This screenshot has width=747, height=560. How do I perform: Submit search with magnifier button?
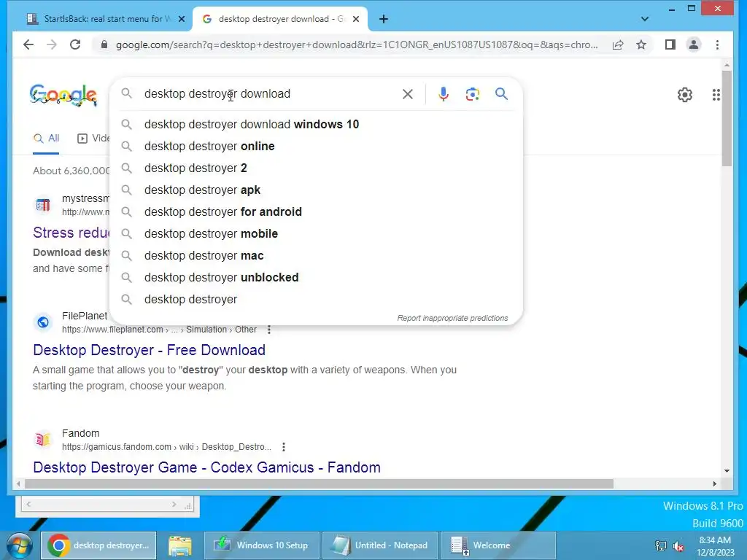tap(501, 94)
